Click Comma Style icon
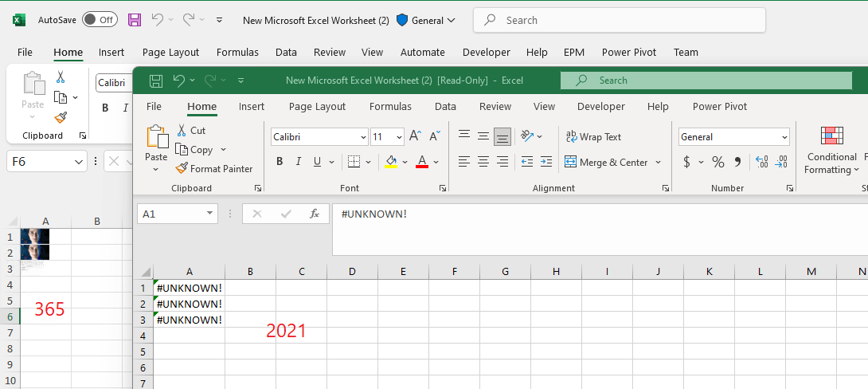This screenshot has height=389, width=868. click(737, 162)
